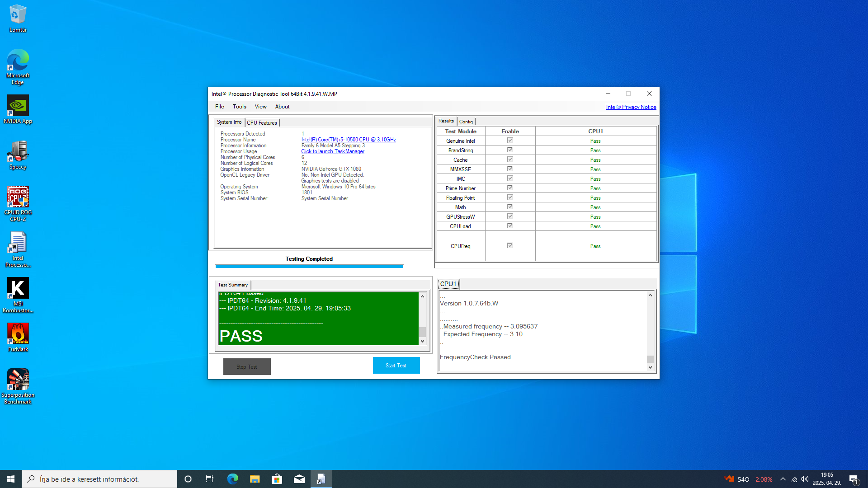
Task: Open Superposition Benchmark desktop icon
Action: tap(18, 386)
